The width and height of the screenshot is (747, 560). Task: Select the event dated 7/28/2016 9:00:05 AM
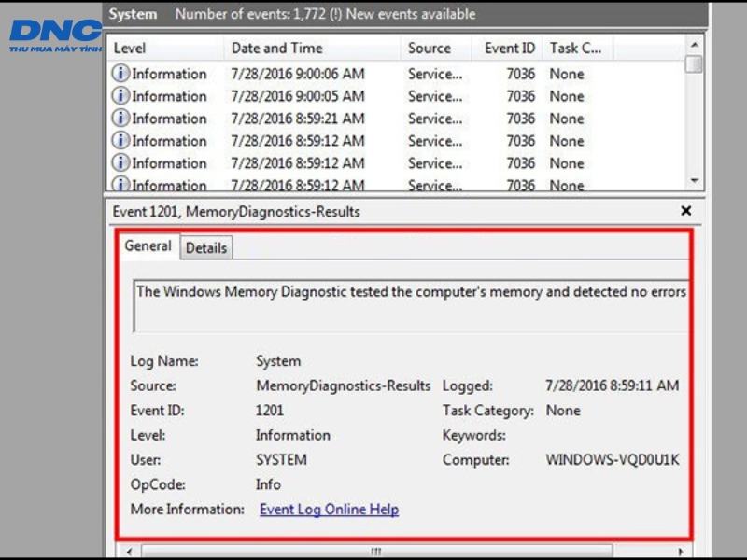(398, 96)
